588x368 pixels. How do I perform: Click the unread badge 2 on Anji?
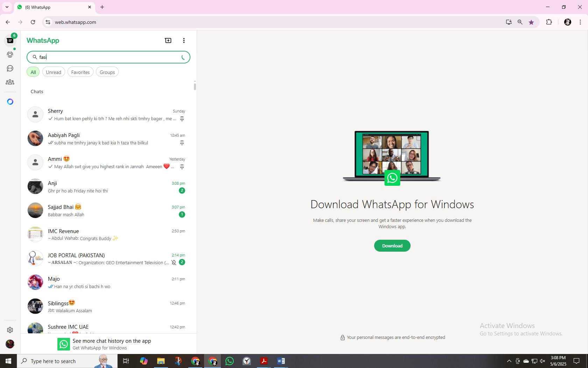182,191
